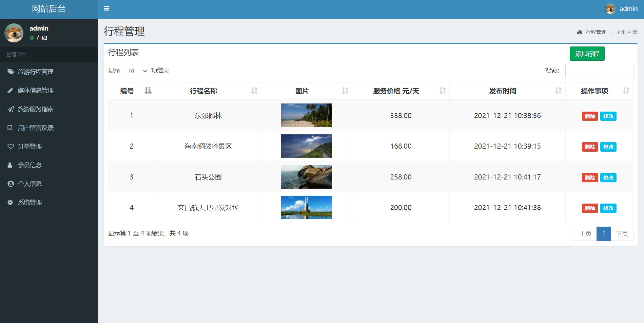The height and width of the screenshot is (323, 644).
Task: Click the user icon beside 会员信息
Action: 10,165
